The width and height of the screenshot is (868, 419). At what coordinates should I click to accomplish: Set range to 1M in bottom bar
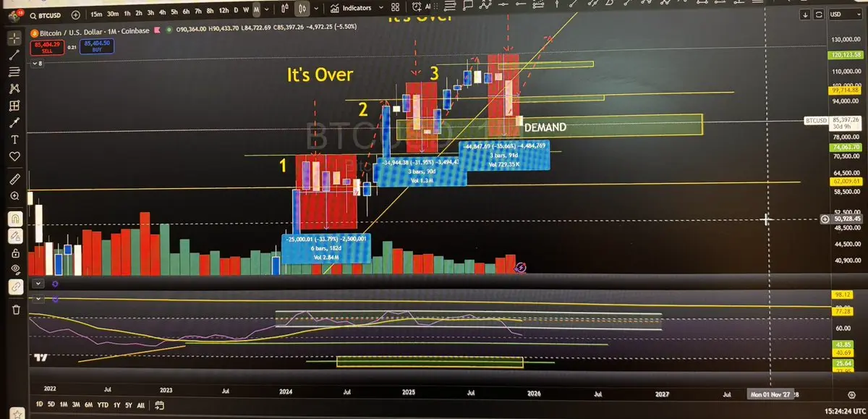[x=64, y=405]
